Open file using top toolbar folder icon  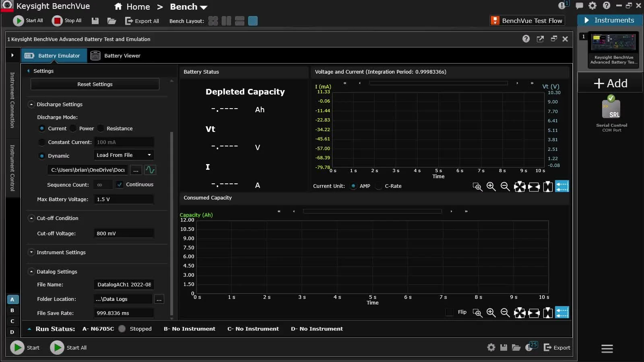(x=111, y=21)
